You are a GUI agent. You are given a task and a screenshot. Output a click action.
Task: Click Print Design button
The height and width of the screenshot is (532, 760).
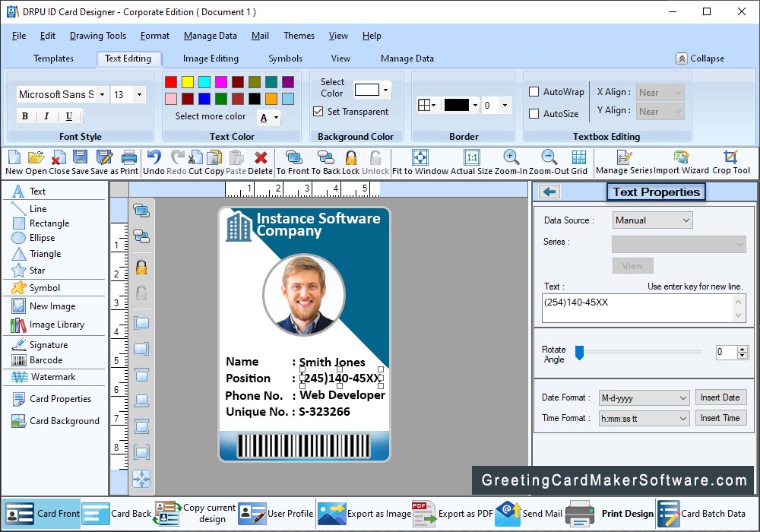point(610,514)
